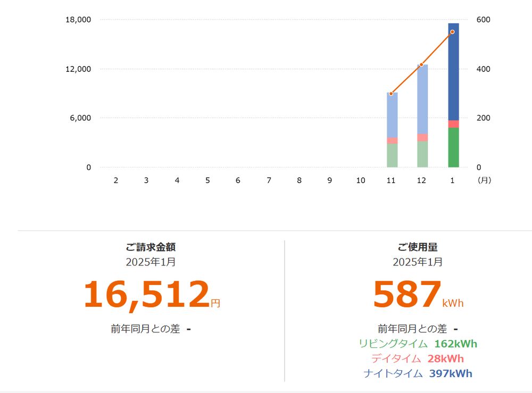Click the 587 kWh usage figure
The height and width of the screenshot is (393, 532).
pos(418,294)
